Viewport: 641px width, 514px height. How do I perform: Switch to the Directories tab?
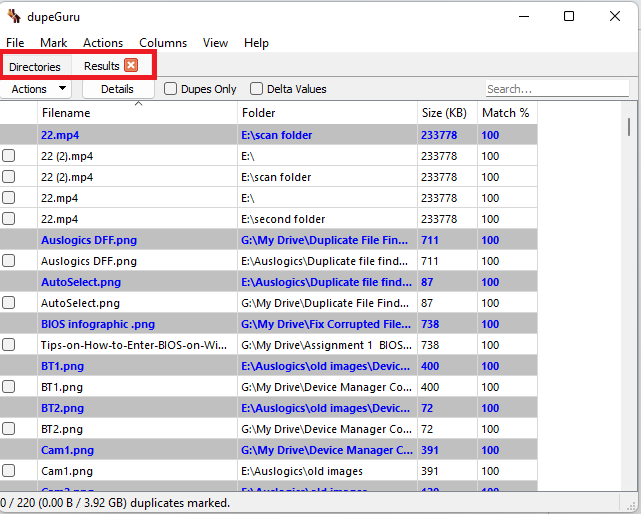(35, 67)
